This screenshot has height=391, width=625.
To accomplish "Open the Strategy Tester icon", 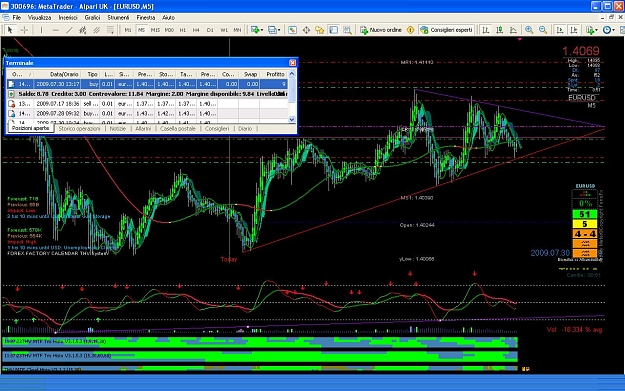I will click(347, 30).
